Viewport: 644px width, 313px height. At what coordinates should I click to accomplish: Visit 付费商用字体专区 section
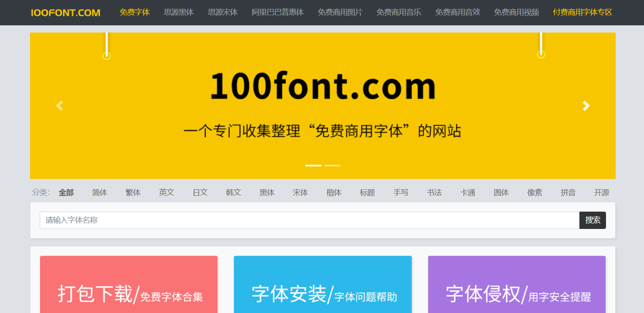click(x=582, y=12)
